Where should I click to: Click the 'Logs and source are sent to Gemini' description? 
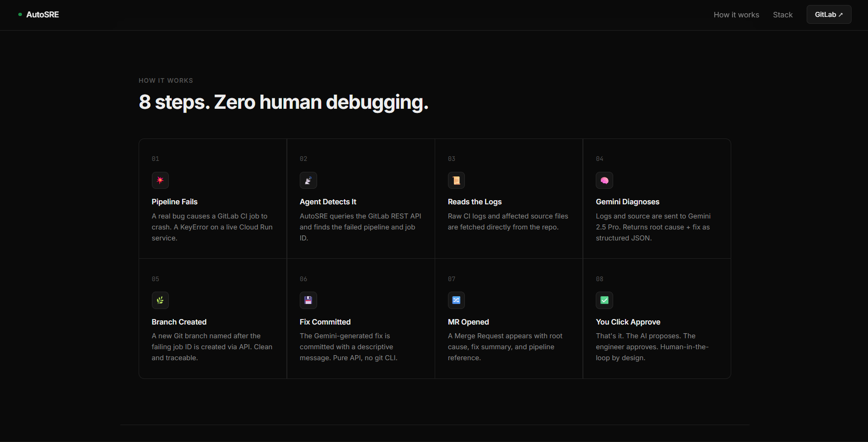653,227
